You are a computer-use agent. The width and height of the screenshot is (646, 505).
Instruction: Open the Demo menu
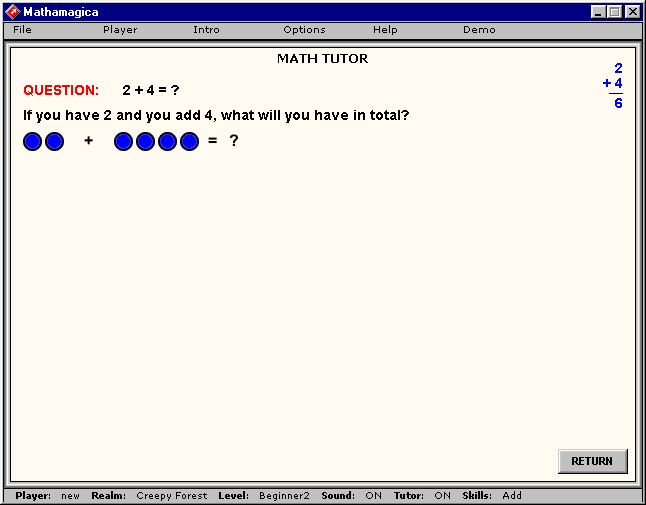click(479, 30)
